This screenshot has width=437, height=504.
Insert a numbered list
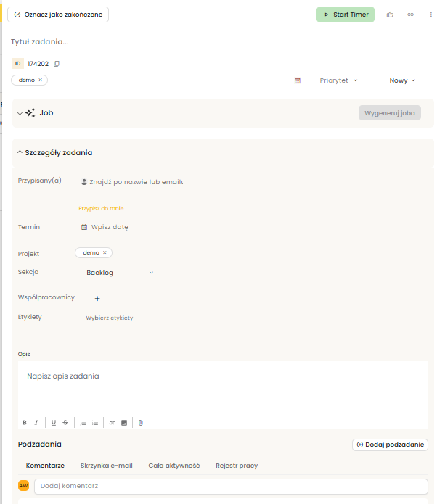pos(83,422)
